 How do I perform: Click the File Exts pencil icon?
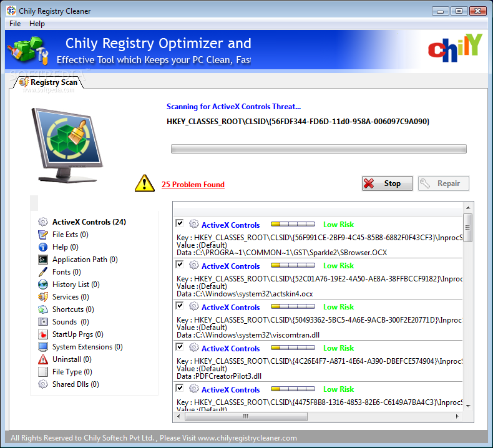click(43, 235)
